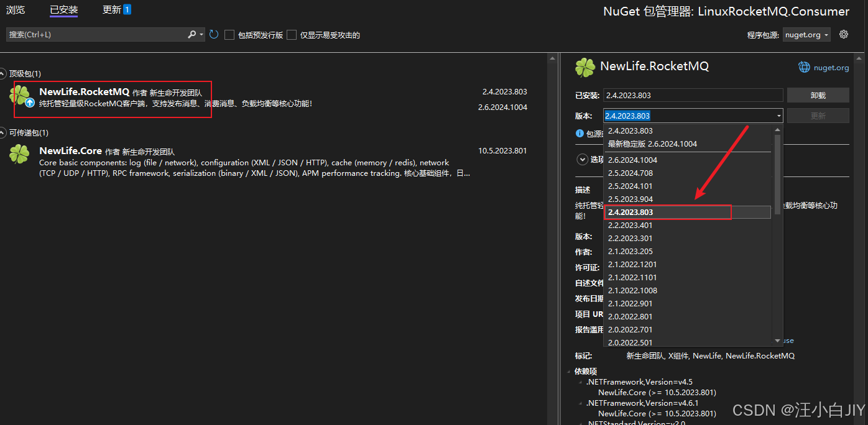Viewport: 868px width, 425px height.
Task: Select version 2.6.2024.1004 from the version list
Action: pyautogui.click(x=632, y=160)
